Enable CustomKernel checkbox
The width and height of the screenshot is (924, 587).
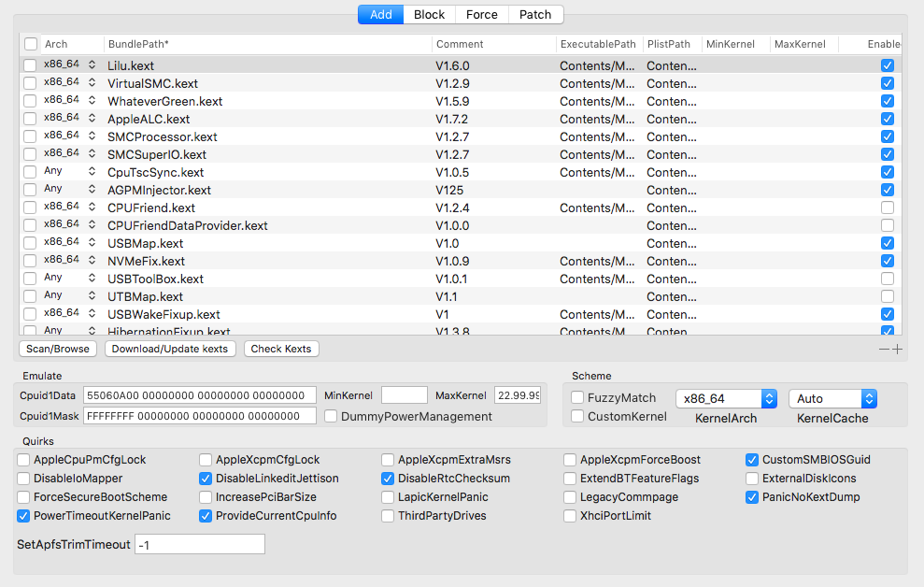[x=577, y=417]
